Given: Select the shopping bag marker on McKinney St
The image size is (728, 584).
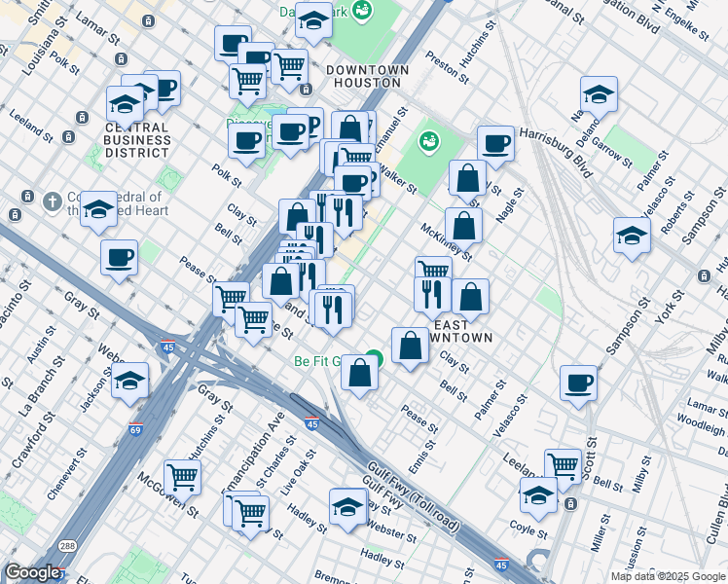Looking at the screenshot, I should [x=464, y=226].
